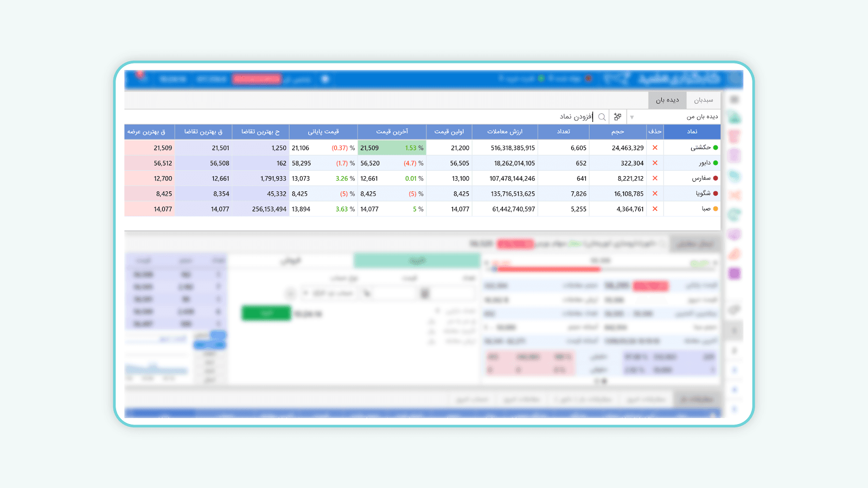Click the red status dot of شگویا
The width and height of the screenshot is (868, 488).
pyautogui.click(x=716, y=194)
